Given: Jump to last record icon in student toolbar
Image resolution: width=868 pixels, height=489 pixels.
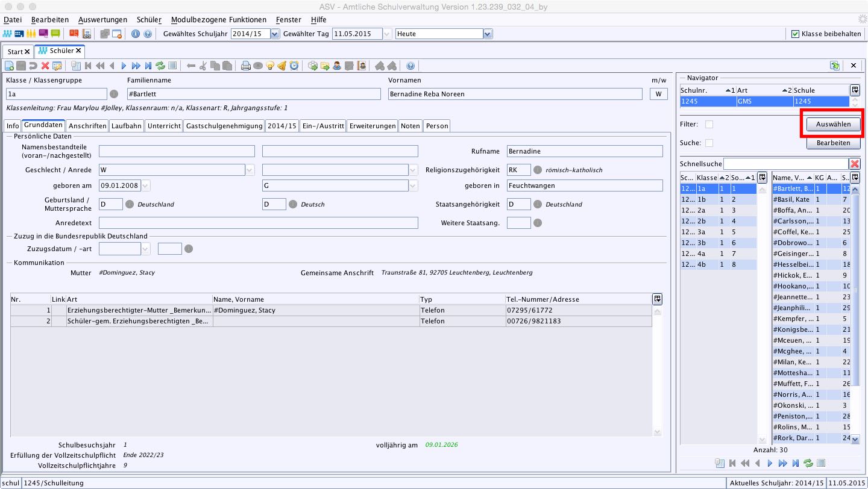Looking at the screenshot, I should click(x=148, y=66).
